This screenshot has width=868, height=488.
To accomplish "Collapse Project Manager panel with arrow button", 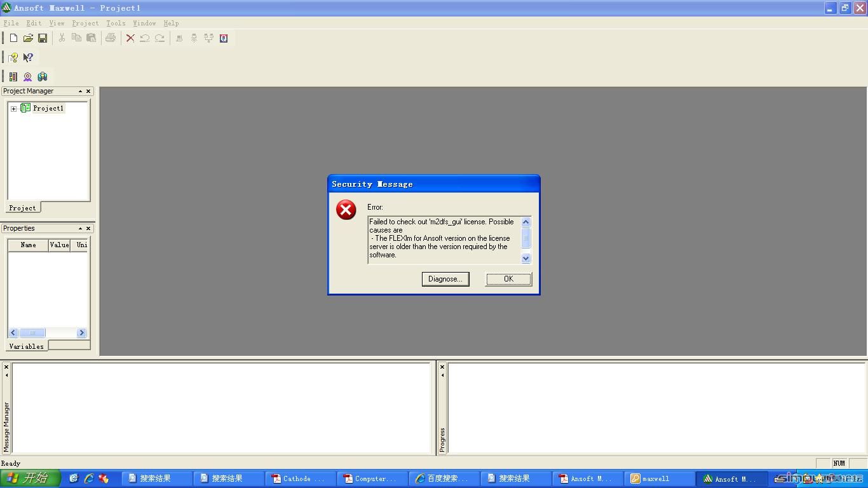I will [x=80, y=91].
